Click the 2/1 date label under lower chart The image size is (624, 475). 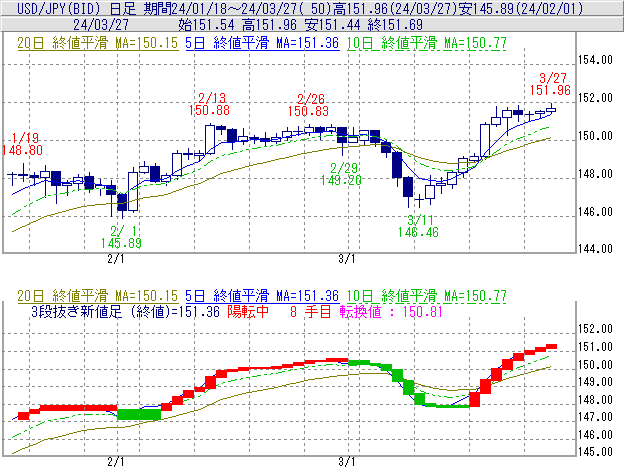tap(116, 462)
